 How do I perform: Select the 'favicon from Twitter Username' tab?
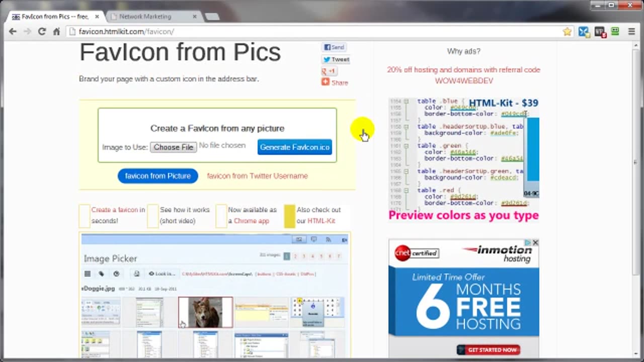pos(257,176)
